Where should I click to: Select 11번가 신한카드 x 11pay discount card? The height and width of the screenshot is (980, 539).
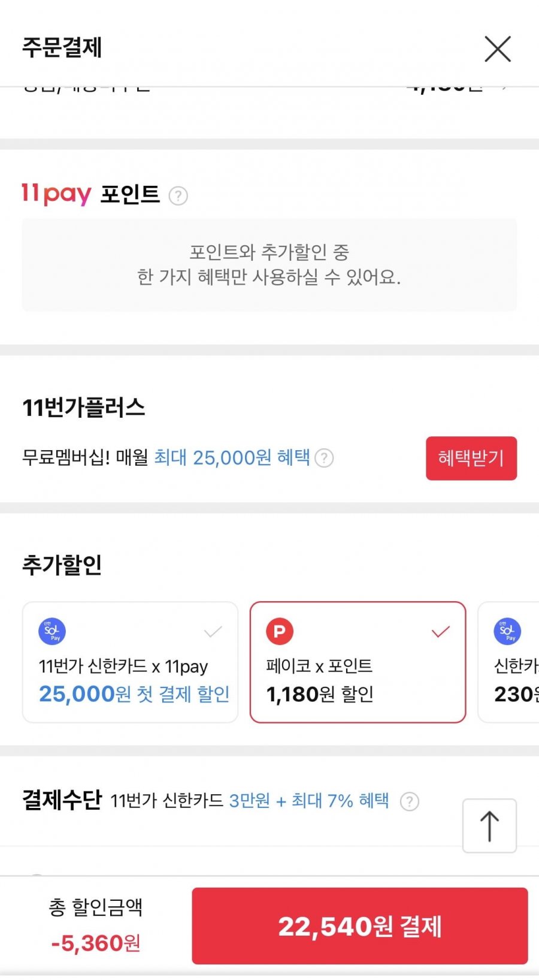pos(130,662)
